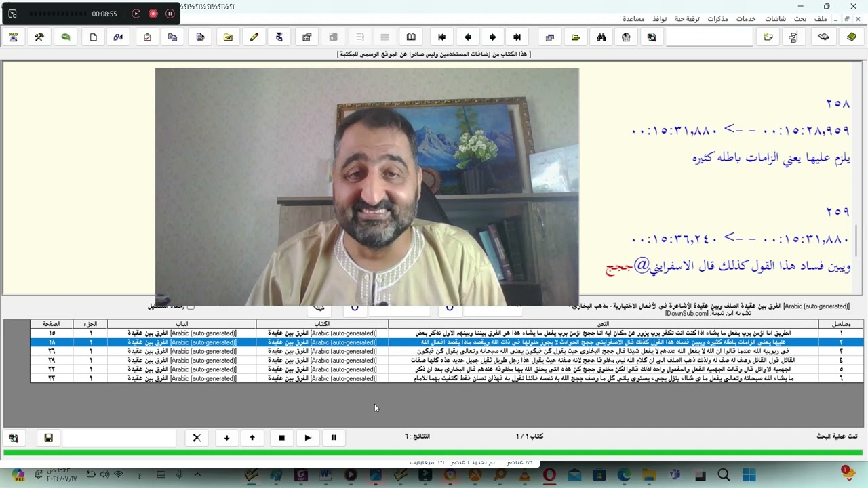Sort results by the النص column header
The image size is (868, 488).
point(604,324)
